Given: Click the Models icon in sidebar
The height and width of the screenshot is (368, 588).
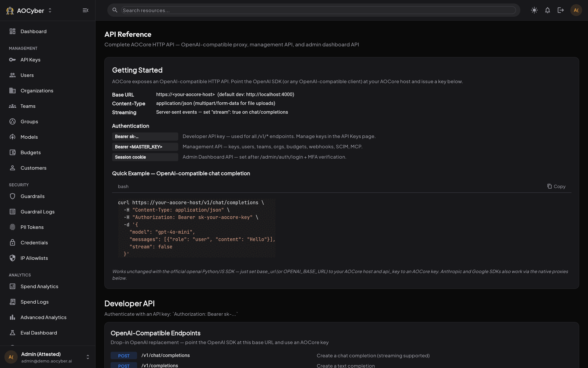Looking at the screenshot, I should [x=12, y=137].
